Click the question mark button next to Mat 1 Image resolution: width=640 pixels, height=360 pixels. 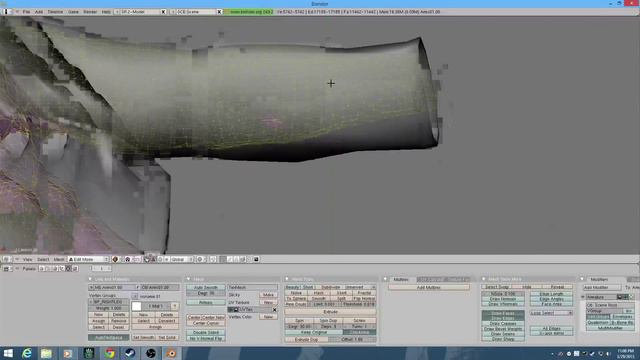175,306
